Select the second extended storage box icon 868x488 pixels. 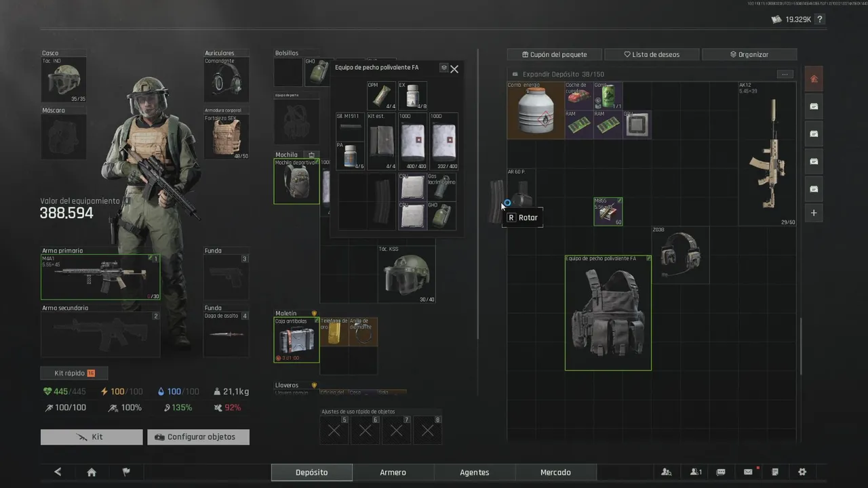pyautogui.click(x=814, y=134)
